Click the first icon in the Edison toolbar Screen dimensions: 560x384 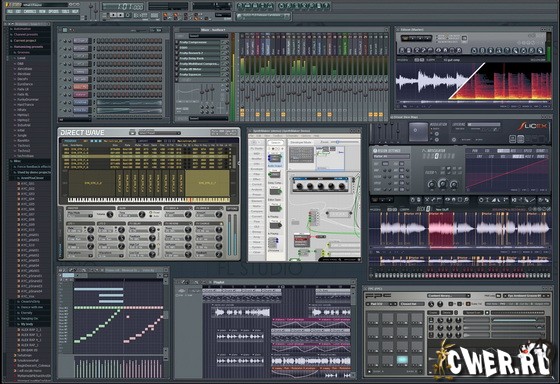click(403, 51)
